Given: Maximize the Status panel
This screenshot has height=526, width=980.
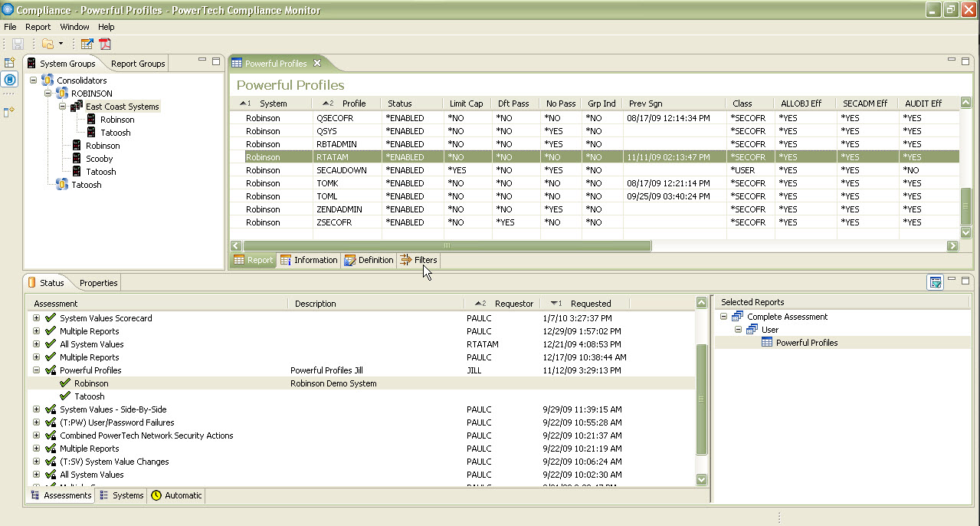Looking at the screenshot, I should (x=966, y=280).
